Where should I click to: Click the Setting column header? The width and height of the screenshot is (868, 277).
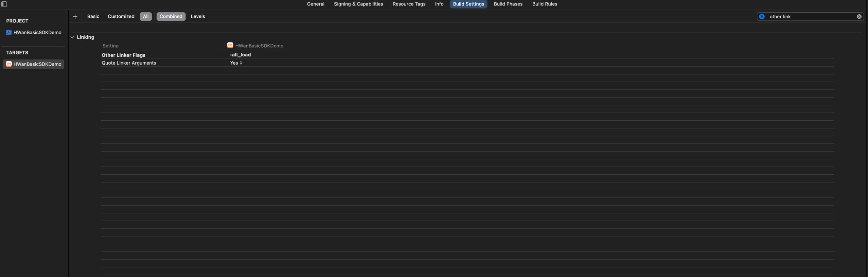click(x=110, y=46)
